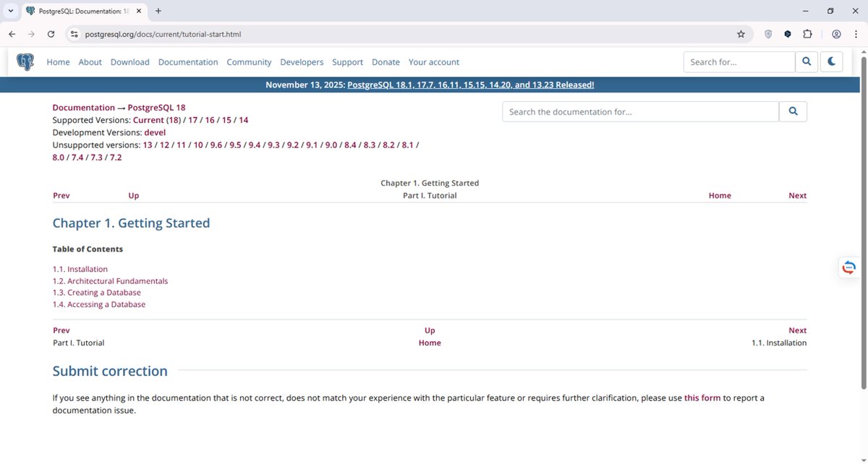
Task: View site information icon in address bar
Action: 74,34
